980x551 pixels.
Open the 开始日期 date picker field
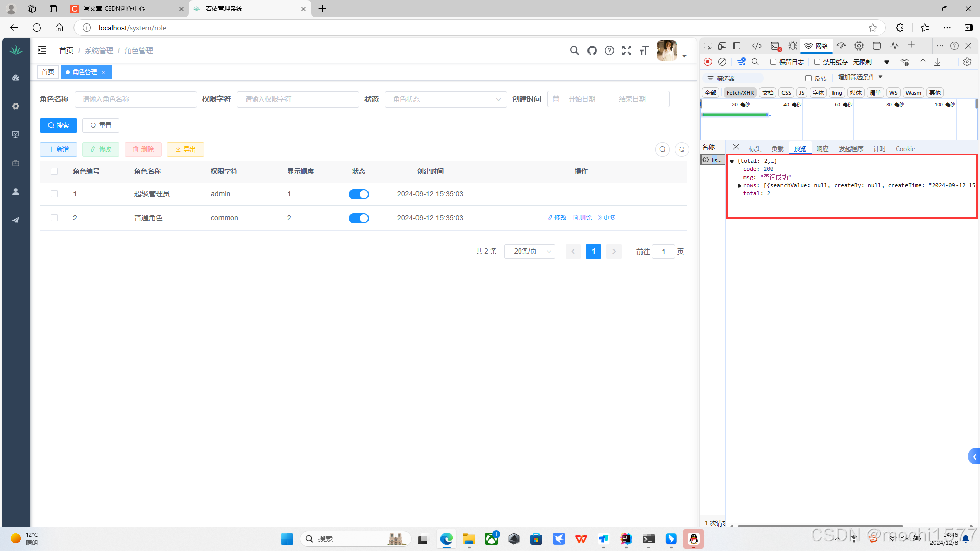(582, 99)
